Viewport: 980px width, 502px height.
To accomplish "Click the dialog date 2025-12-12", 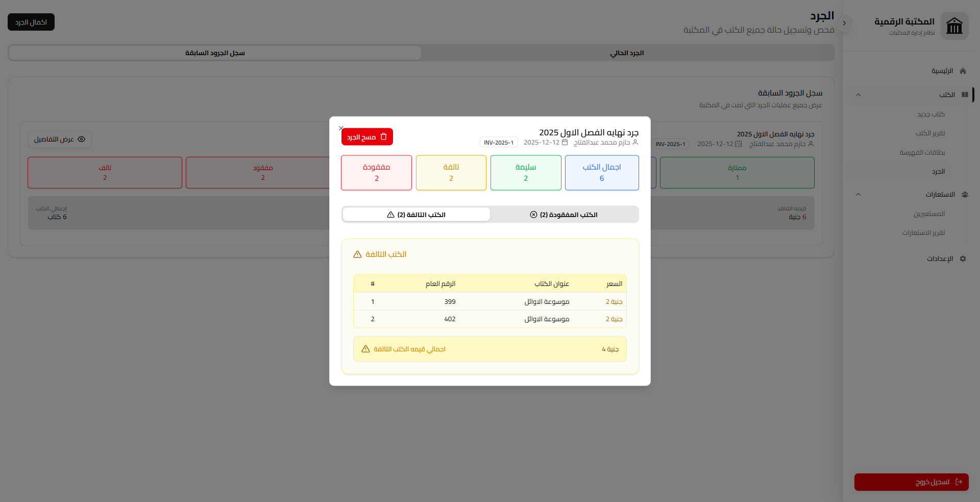I will pyautogui.click(x=542, y=142).
